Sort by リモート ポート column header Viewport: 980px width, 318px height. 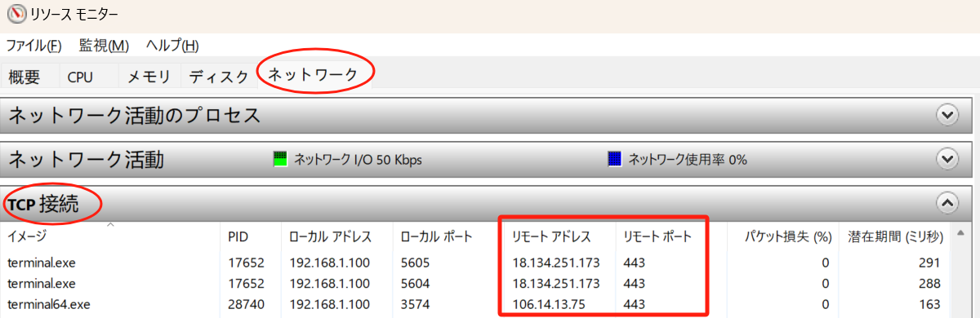coord(657,236)
